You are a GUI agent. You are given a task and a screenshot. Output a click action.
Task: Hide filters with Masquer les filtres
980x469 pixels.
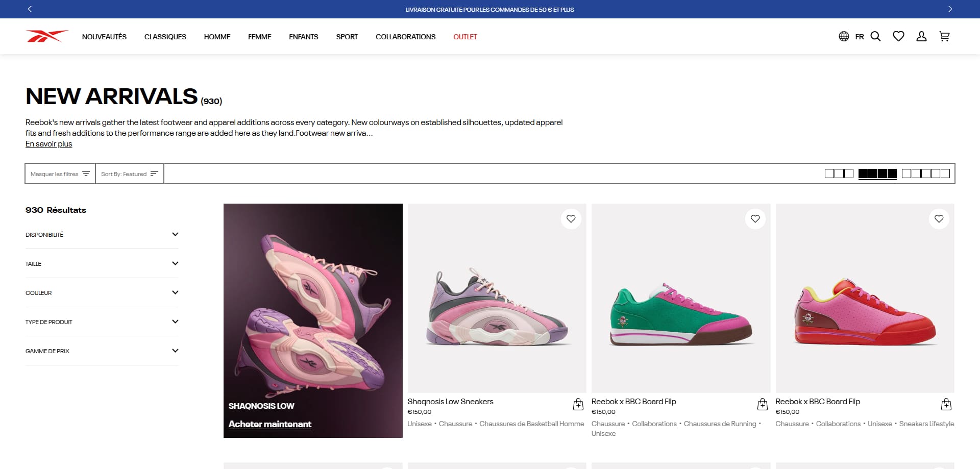60,174
